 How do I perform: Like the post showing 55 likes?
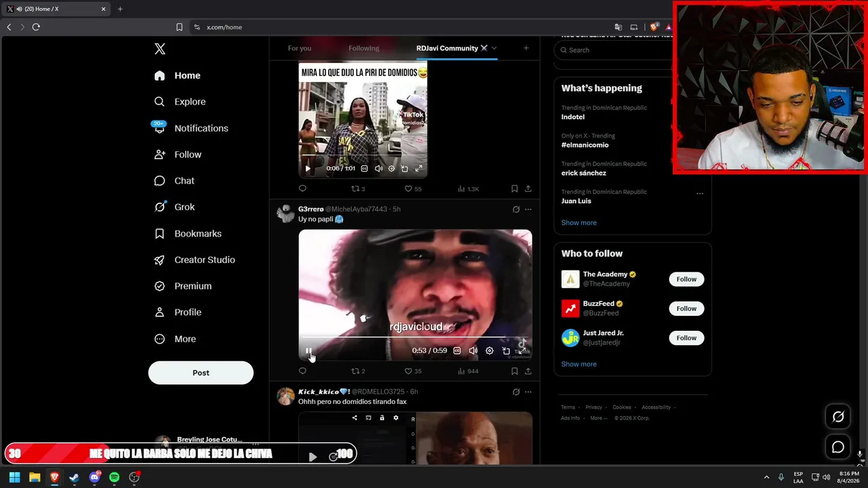pos(412,188)
